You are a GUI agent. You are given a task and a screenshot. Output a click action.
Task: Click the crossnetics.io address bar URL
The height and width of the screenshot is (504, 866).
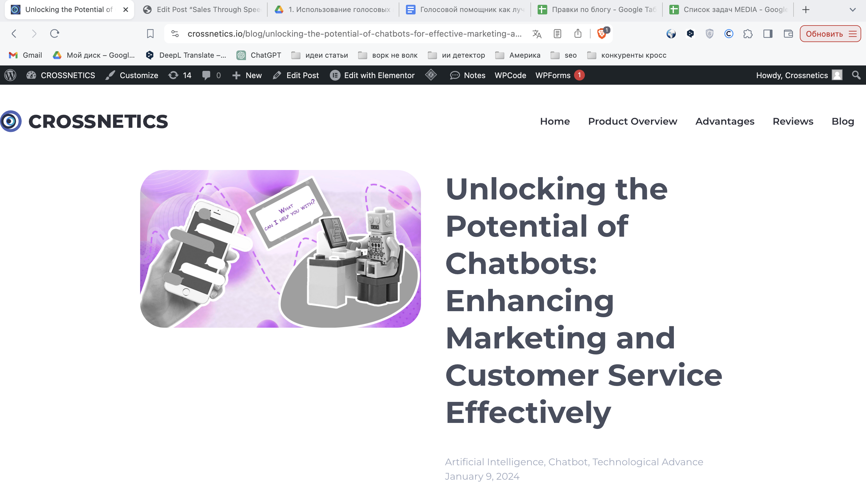[354, 34]
